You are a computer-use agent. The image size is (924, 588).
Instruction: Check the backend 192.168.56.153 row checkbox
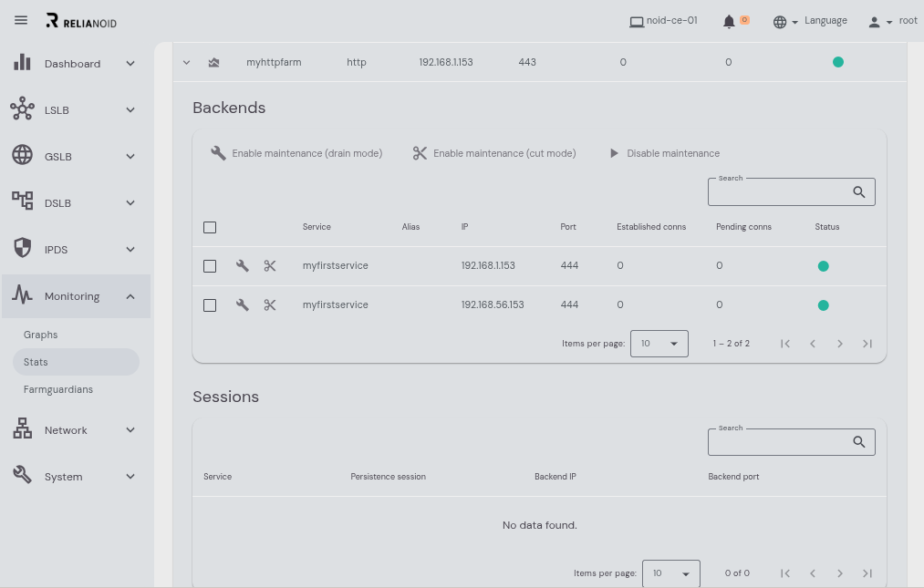(x=210, y=305)
